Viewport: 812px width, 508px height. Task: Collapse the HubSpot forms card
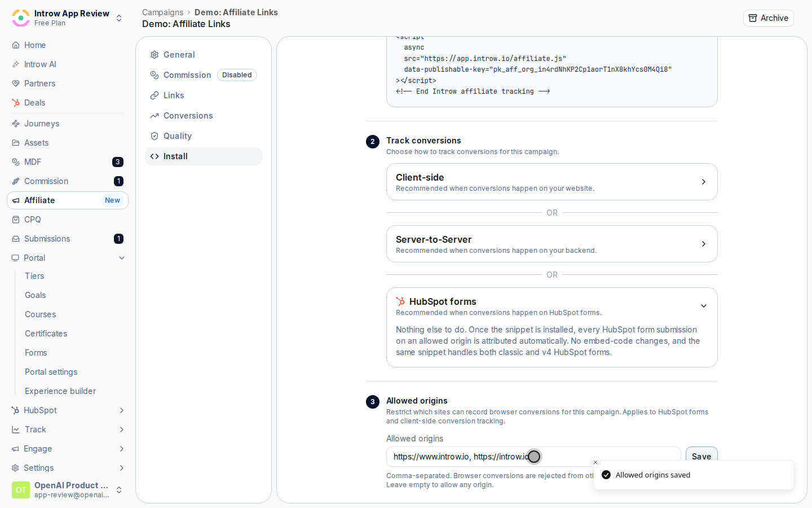[x=704, y=306]
